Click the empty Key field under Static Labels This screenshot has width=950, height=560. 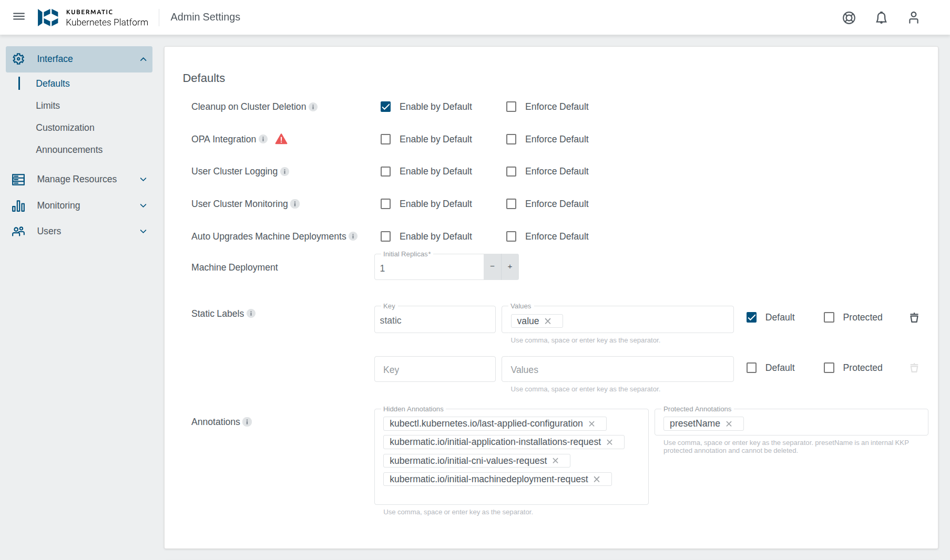click(435, 369)
